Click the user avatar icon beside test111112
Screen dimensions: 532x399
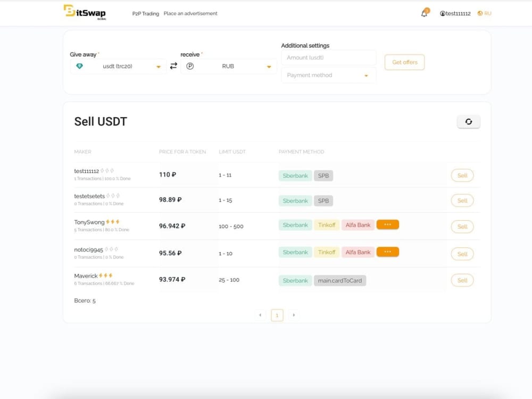coord(443,14)
